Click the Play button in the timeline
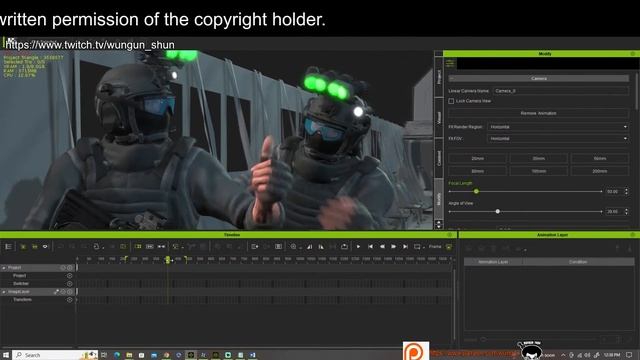 pos(358,247)
